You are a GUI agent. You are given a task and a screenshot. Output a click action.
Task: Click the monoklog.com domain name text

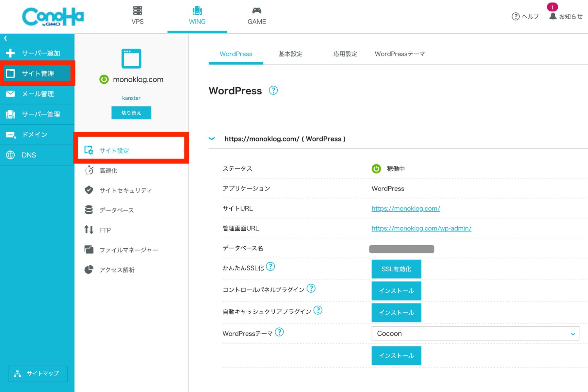(138, 79)
